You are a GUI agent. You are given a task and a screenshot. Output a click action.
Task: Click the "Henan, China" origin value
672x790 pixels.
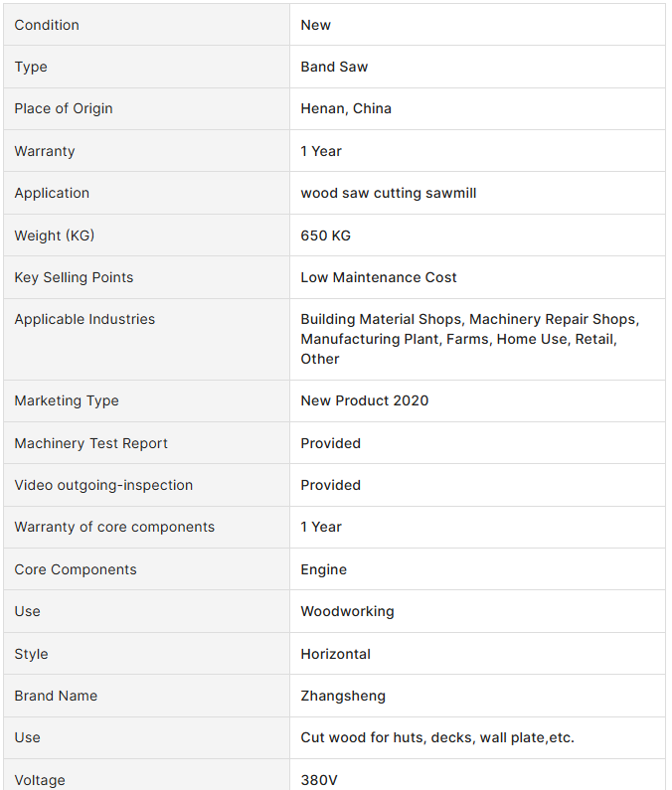(346, 108)
